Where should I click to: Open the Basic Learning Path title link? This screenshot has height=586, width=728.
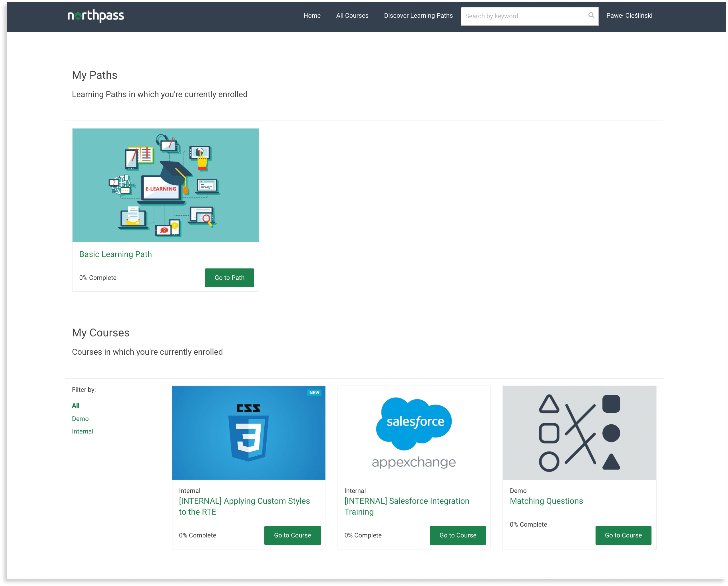115,254
